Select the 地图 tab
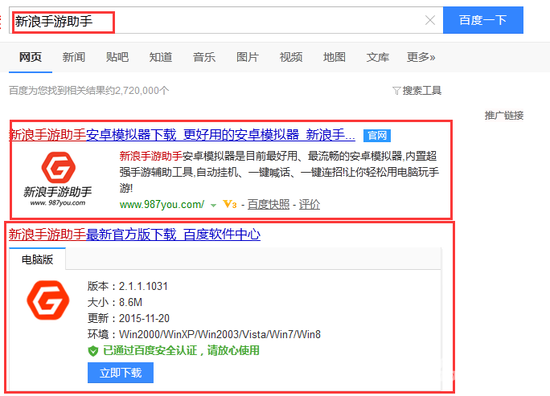550x396 pixels. click(x=334, y=57)
